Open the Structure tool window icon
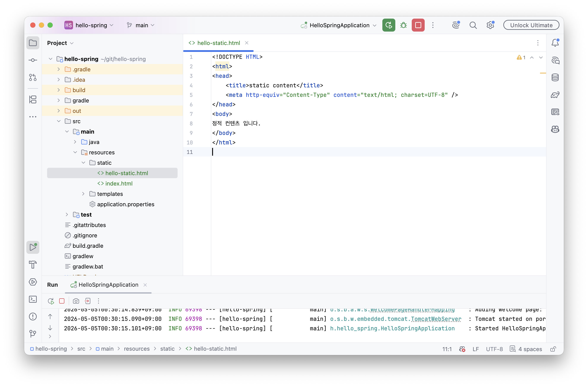Image resolution: width=588 pixels, height=387 pixels. 33,99
